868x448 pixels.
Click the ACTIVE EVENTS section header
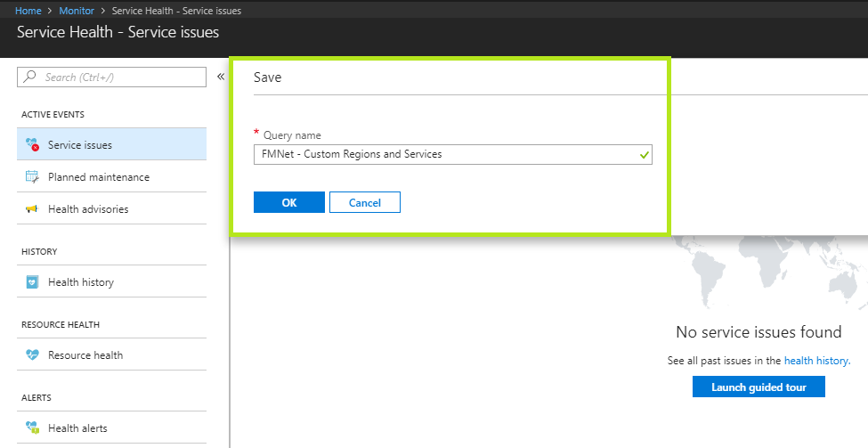[53, 115]
